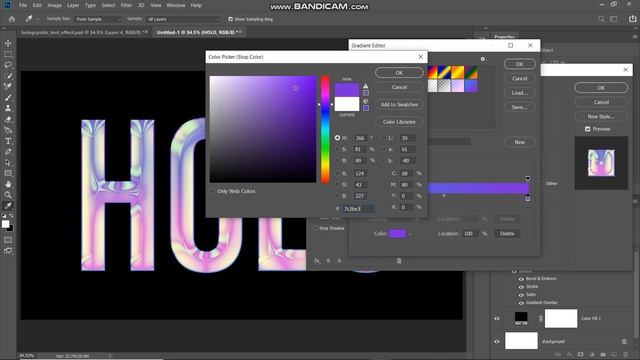The image size is (640, 360).
Task: Open the File menu
Action: pyautogui.click(x=23, y=5)
